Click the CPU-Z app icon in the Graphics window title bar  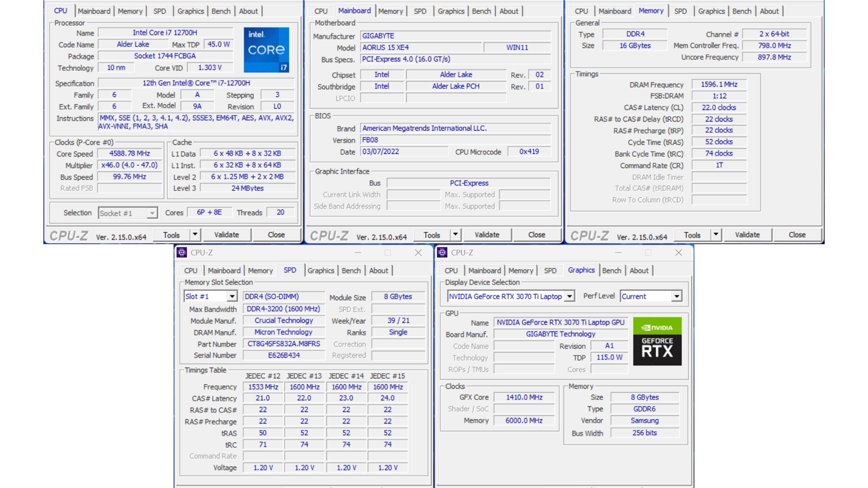[x=442, y=252]
